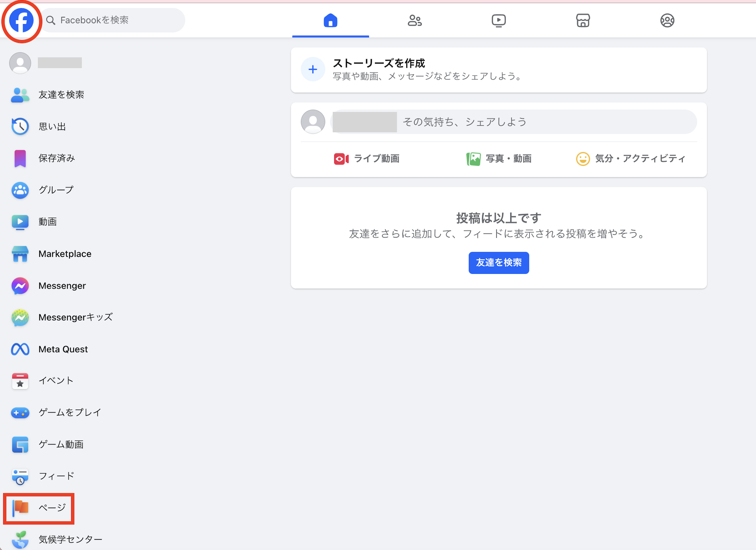Screen dimensions: 756x550
Task: Select the ページ sidebar label
Action: 52,508
